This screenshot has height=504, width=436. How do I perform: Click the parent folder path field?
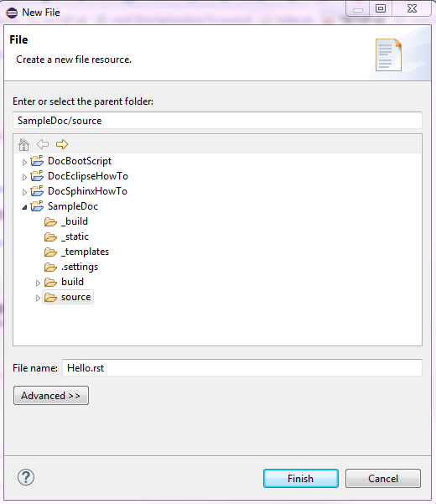point(217,121)
